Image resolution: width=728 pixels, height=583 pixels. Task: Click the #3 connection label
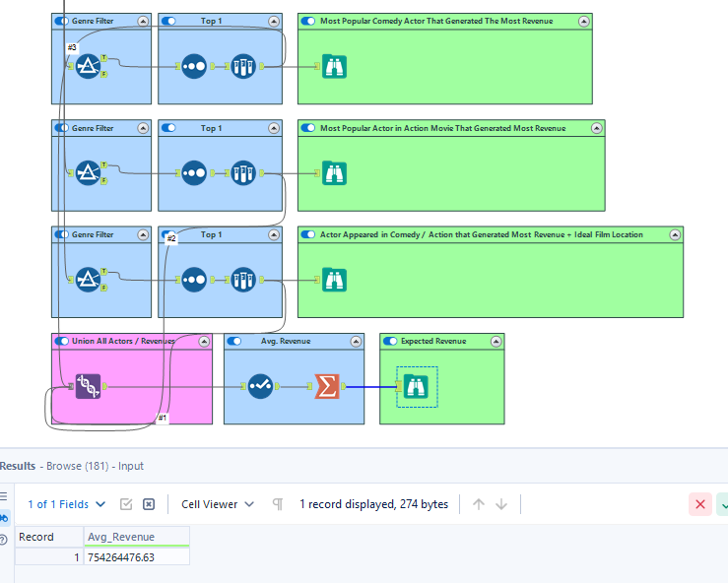click(72, 47)
